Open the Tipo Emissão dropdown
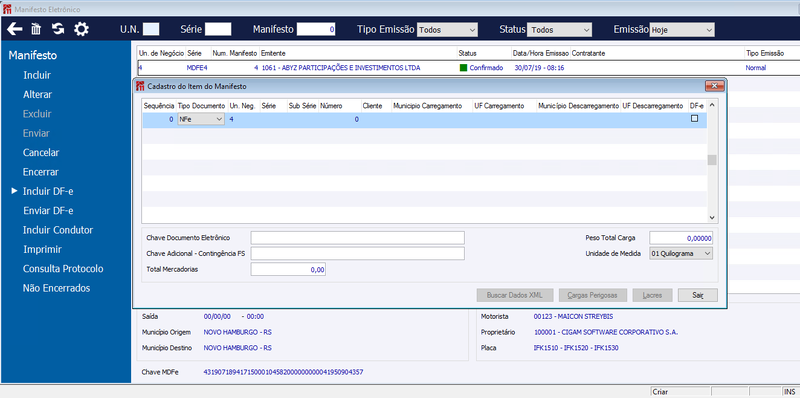 (447, 30)
